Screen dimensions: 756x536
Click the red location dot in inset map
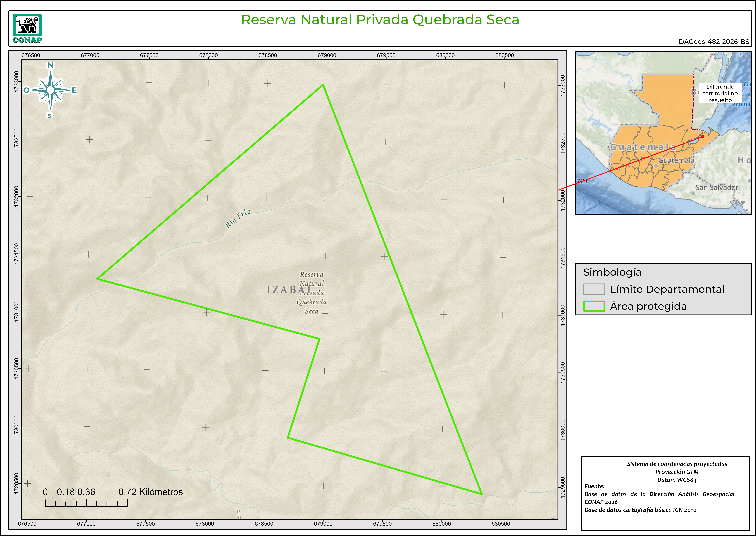pyautogui.click(x=703, y=137)
